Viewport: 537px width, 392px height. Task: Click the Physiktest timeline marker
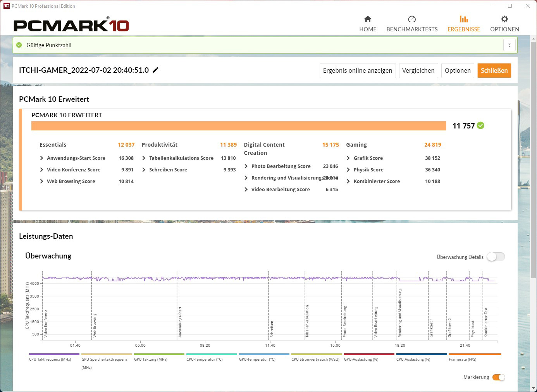tap(472, 329)
